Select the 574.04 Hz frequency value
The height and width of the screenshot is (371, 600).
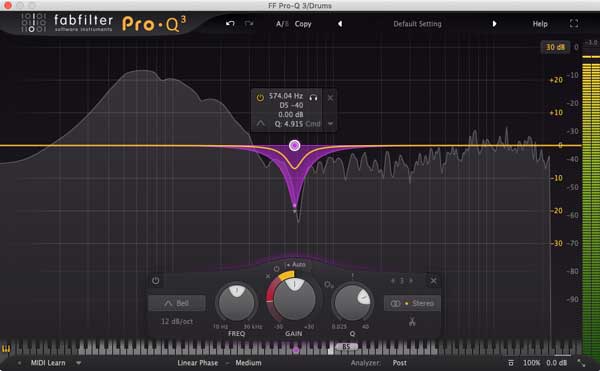pyautogui.click(x=285, y=96)
